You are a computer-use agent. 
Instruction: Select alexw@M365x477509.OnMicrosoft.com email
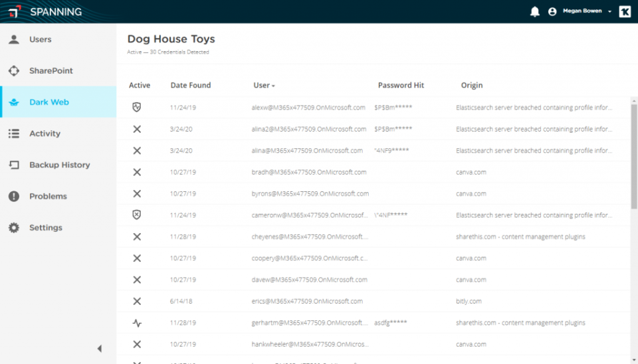pyautogui.click(x=308, y=108)
